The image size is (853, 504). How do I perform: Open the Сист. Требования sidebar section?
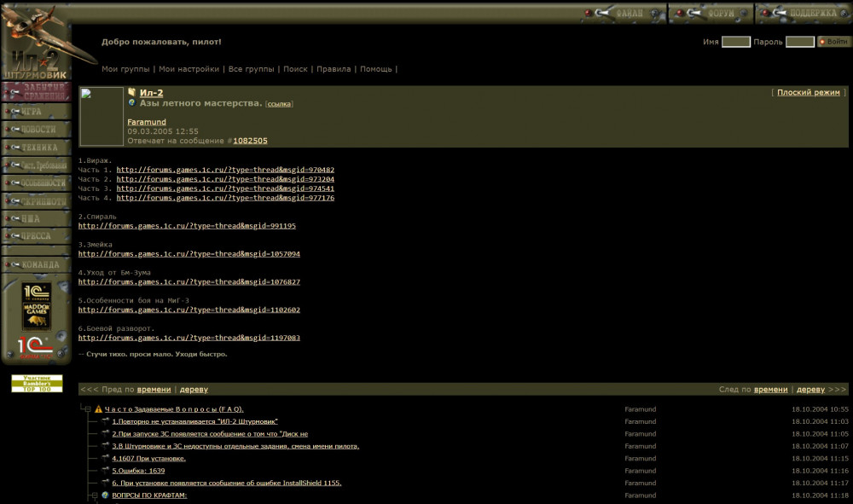tap(36, 165)
